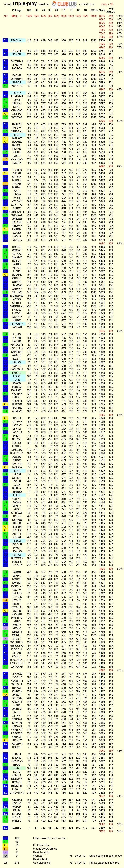Click the EU badge beside F6AOJ+1
This screenshot has width=124, height=868.
(5, 40)
